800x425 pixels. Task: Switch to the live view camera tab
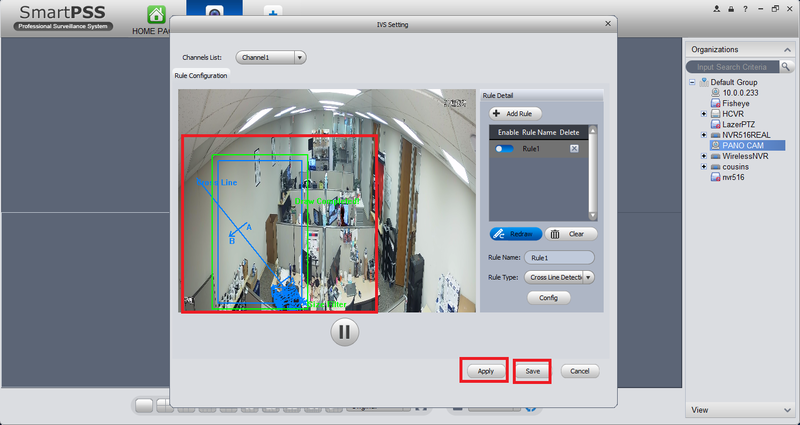pyautogui.click(x=214, y=12)
